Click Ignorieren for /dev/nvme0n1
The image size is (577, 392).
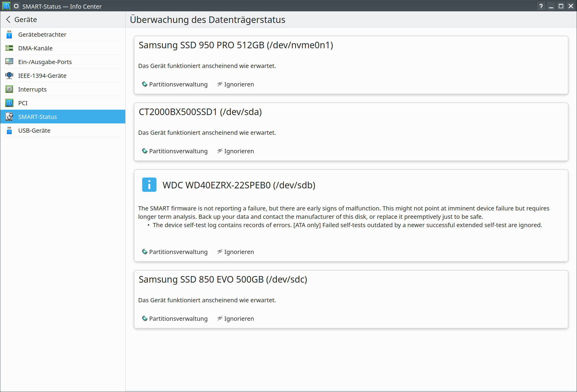(x=236, y=84)
